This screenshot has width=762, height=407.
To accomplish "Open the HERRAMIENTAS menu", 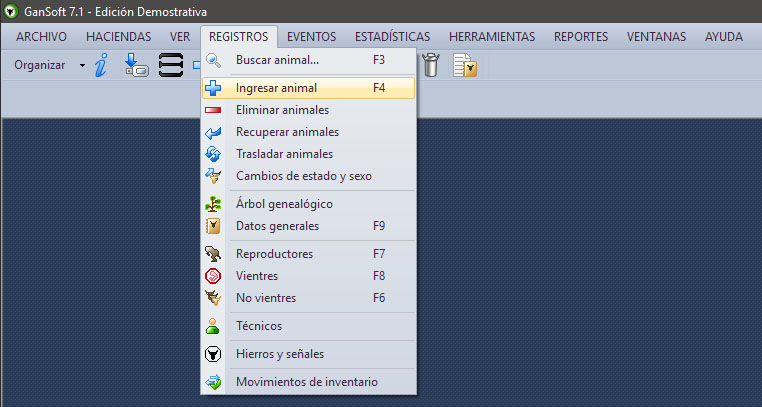I will coord(492,36).
